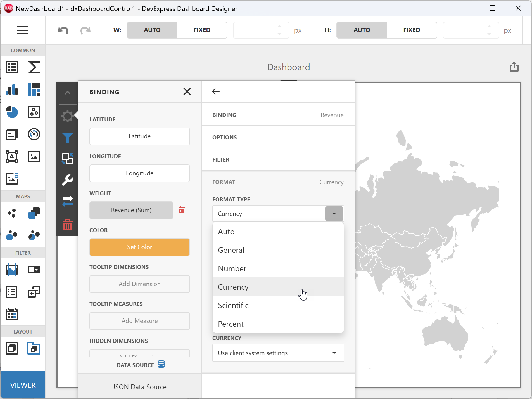The height and width of the screenshot is (399, 532).
Task: Choose General format type
Action: (x=278, y=250)
